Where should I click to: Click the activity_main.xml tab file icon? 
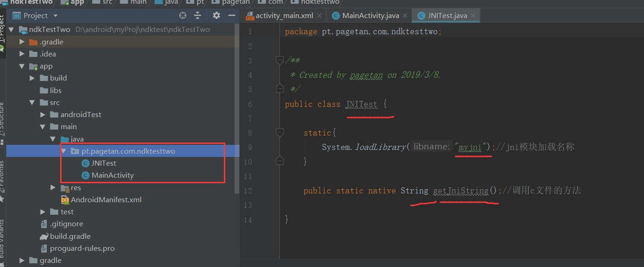249,16
